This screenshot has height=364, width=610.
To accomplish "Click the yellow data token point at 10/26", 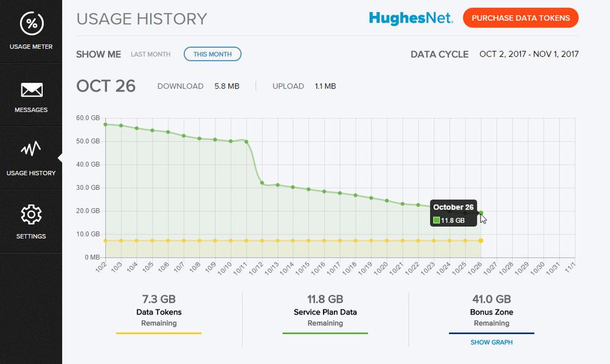I will (x=481, y=241).
